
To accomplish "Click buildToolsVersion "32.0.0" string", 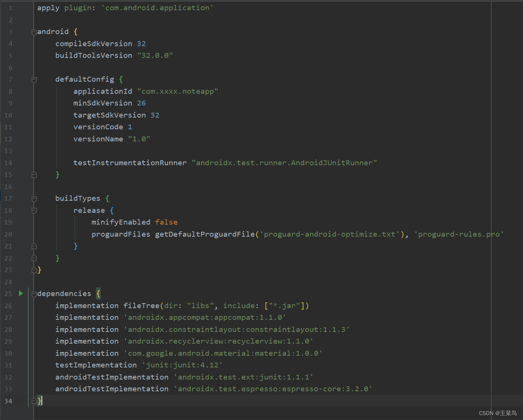I will [x=155, y=55].
